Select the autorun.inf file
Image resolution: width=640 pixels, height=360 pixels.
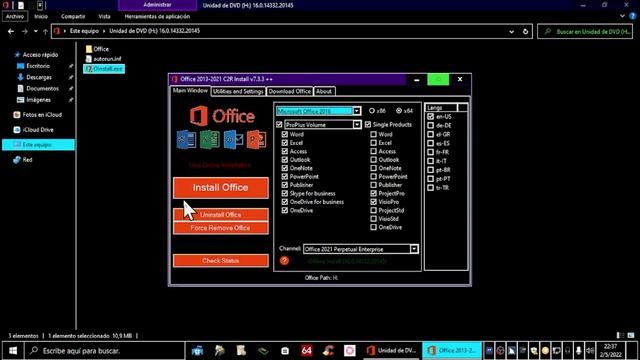103,59
